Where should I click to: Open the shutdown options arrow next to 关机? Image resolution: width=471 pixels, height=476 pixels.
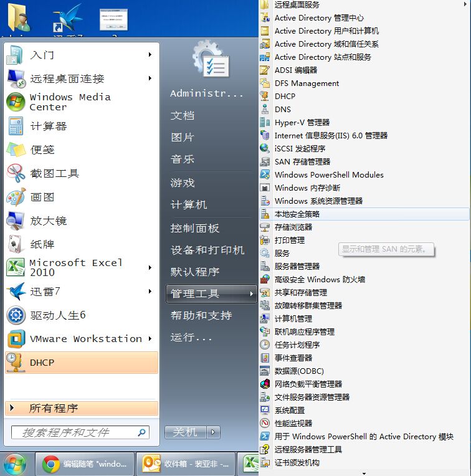[x=213, y=432]
